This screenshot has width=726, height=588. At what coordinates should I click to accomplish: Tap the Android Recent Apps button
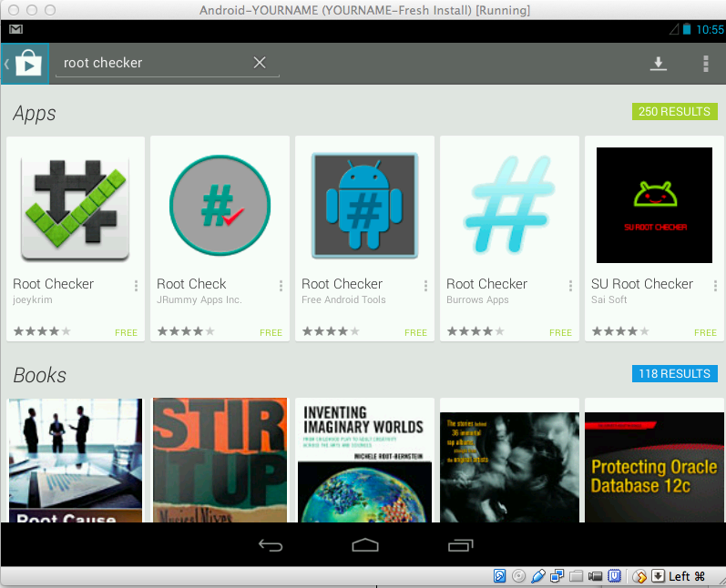click(461, 545)
